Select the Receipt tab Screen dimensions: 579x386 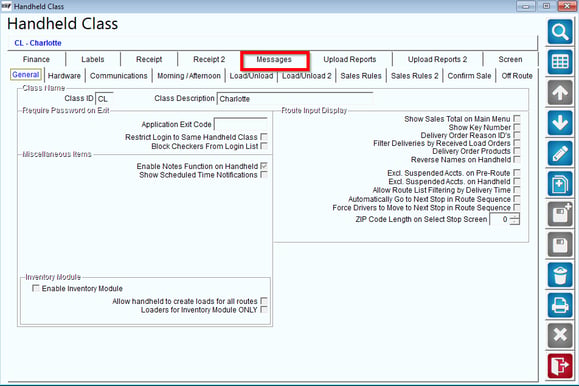(x=149, y=59)
